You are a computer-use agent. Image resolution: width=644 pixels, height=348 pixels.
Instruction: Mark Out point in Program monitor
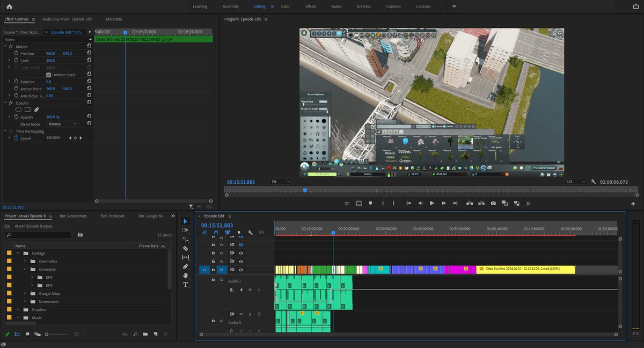coord(394,203)
